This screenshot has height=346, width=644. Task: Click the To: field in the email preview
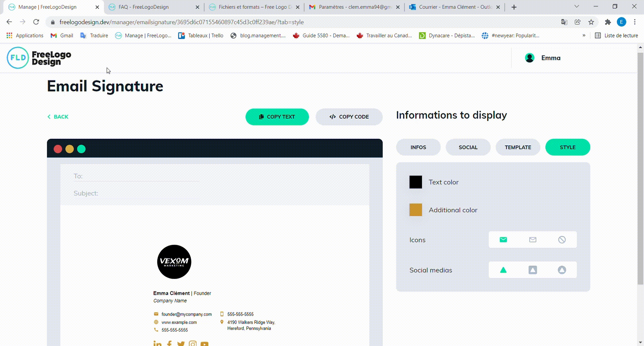(136, 176)
